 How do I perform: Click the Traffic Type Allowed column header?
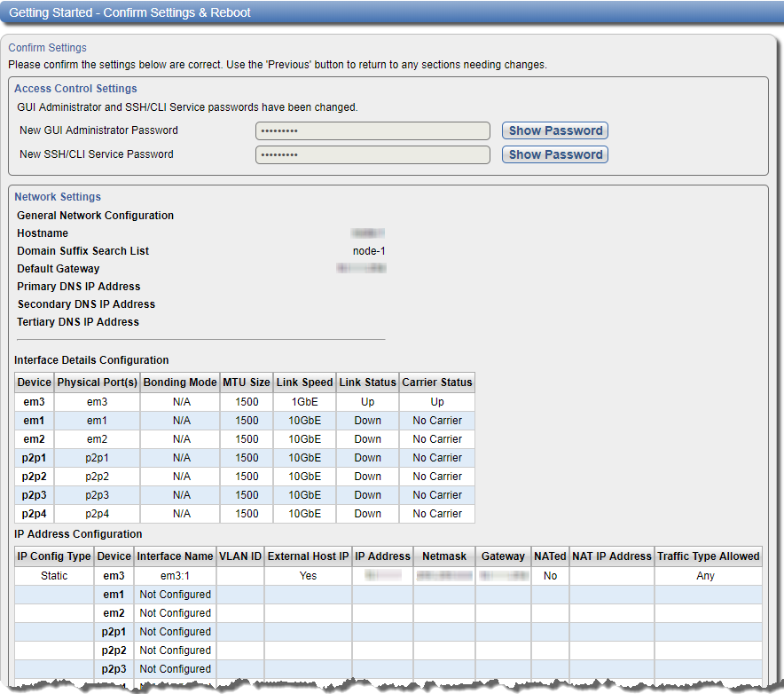coord(708,556)
